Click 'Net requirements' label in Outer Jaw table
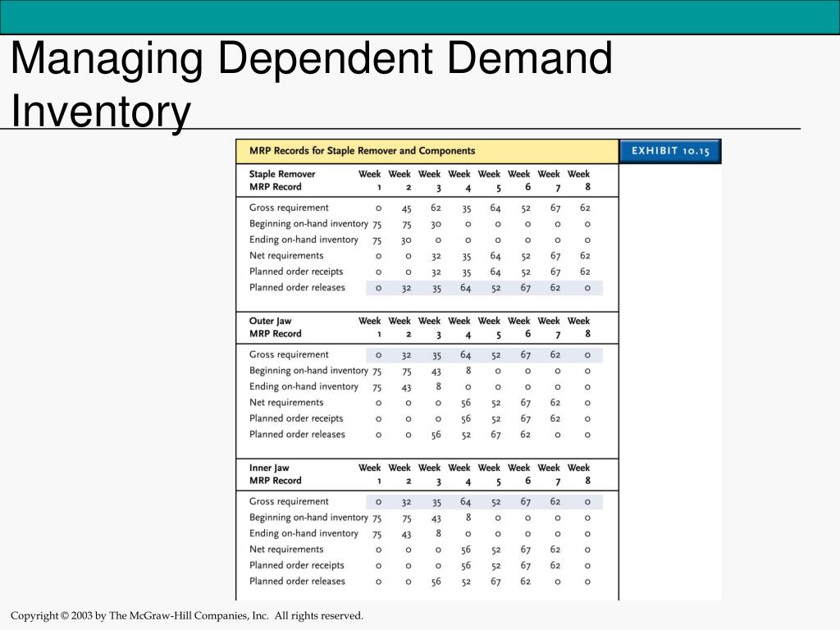Image resolution: width=840 pixels, height=630 pixels. [x=286, y=402]
